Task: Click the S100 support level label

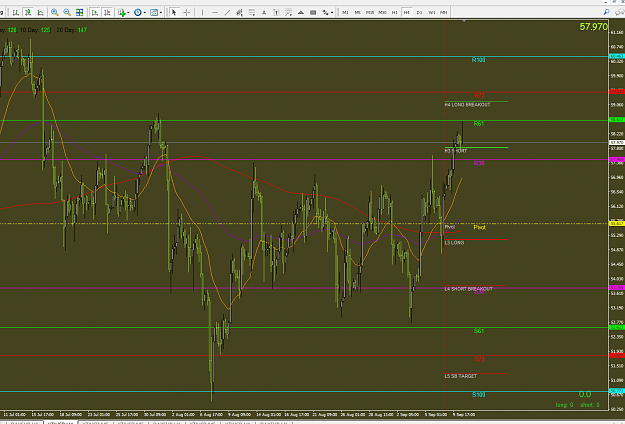Action: [x=479, y=395]
